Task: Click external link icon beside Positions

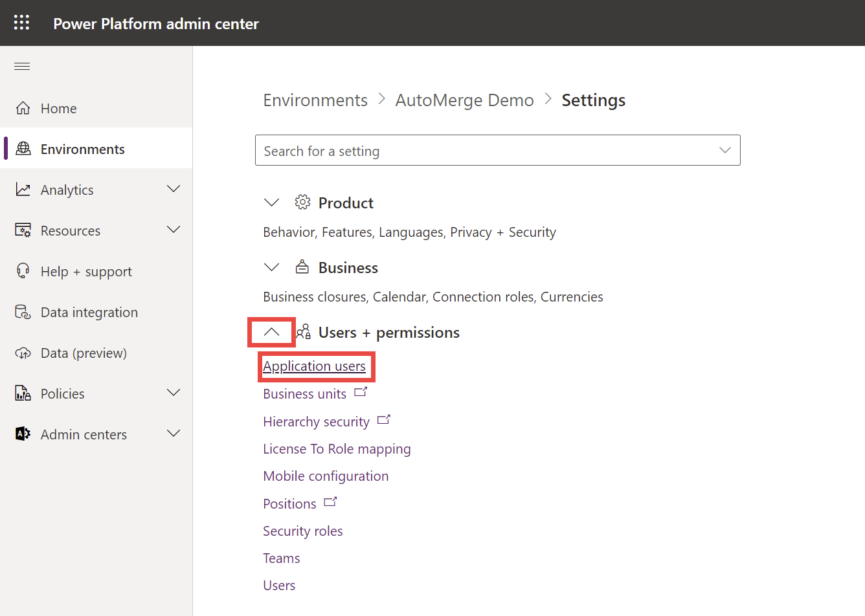Action: [331, 502]
